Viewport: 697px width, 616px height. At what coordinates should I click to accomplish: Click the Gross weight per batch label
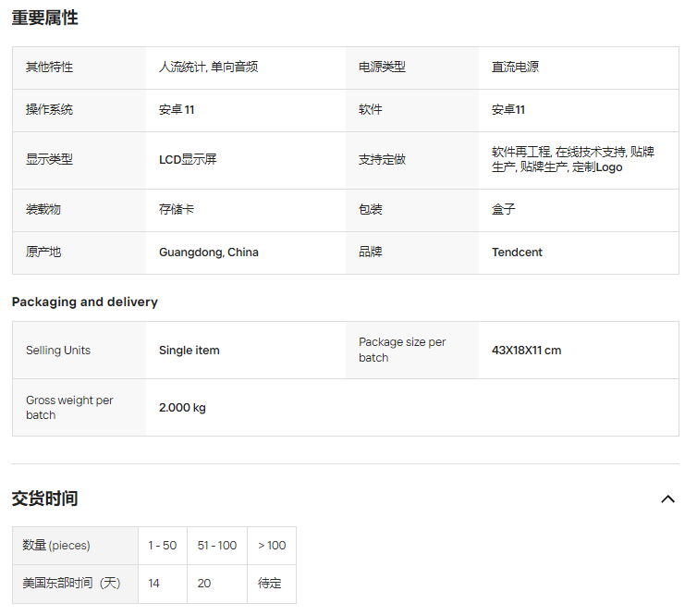click(69, 407)
